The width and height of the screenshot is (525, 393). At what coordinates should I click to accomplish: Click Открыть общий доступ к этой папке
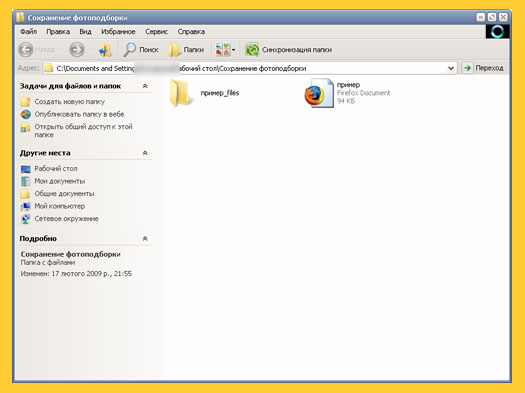pyautogui.click(x=83, y=131)
